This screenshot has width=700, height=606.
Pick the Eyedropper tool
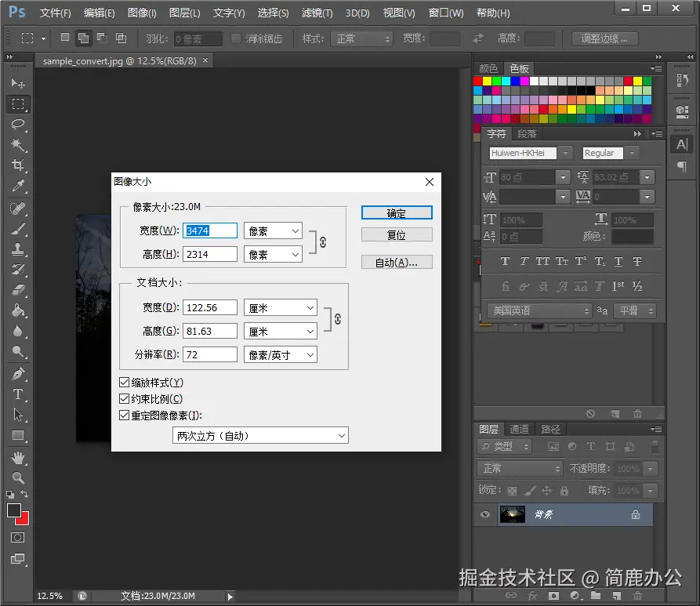click(x=18, y=187)
